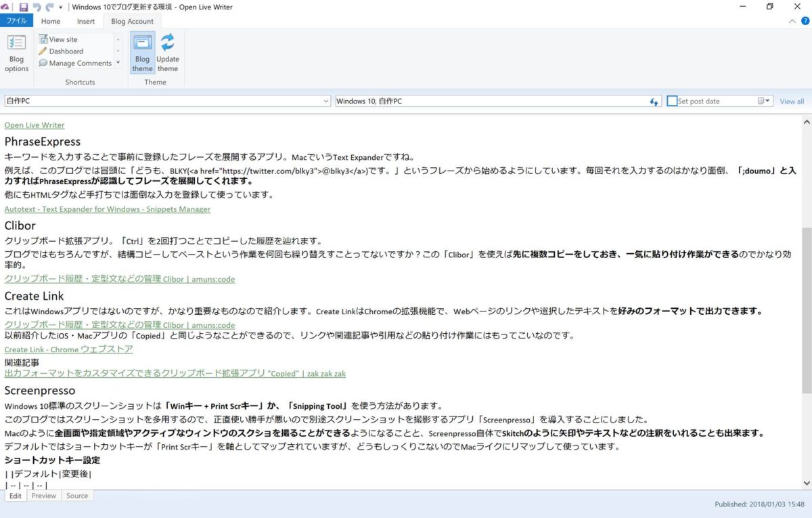This screenshot has width=812, height=518.
Task: Open the 自作PC category dropdown
Action: 327,102
